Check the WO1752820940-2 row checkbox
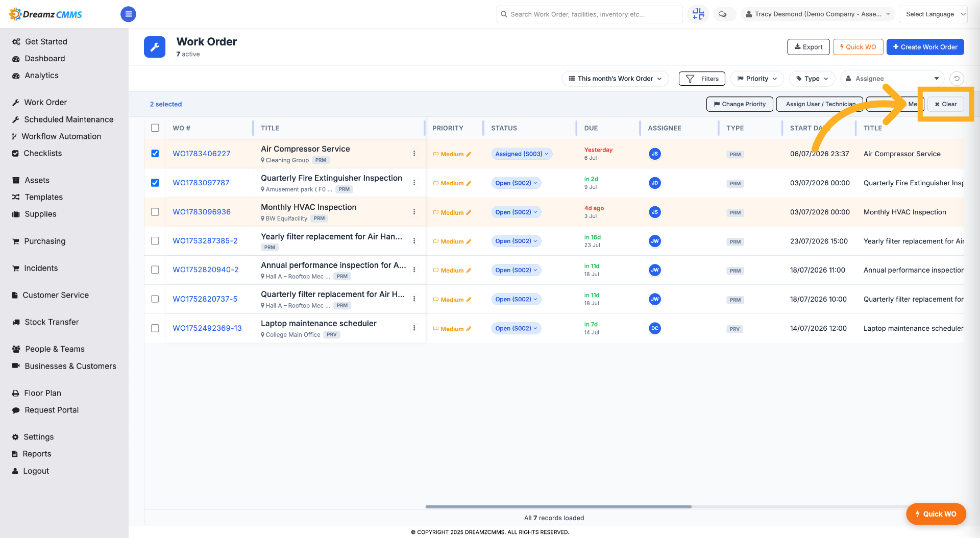Screen dimensions: 980x538 [x=155, y=270]
